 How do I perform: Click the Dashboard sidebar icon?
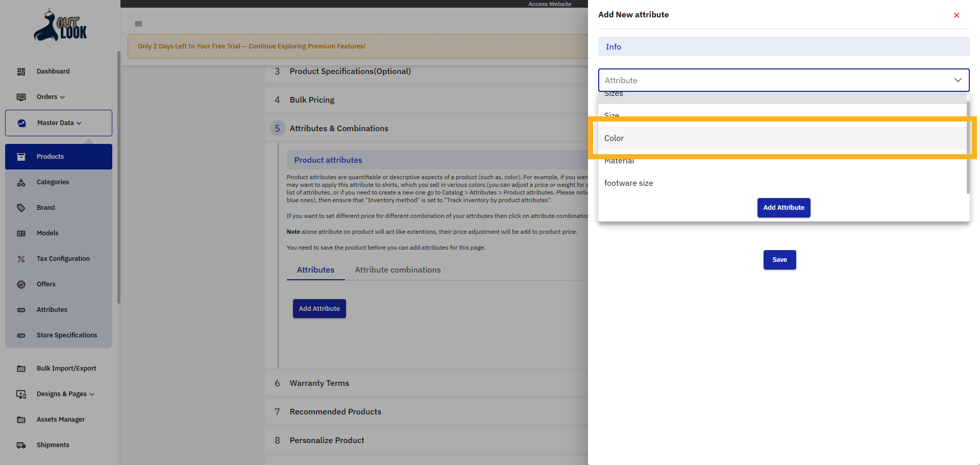(21, 71)
